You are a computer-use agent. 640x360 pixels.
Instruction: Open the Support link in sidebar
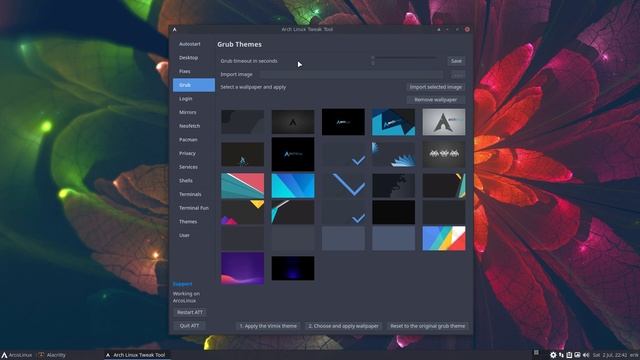182,284
